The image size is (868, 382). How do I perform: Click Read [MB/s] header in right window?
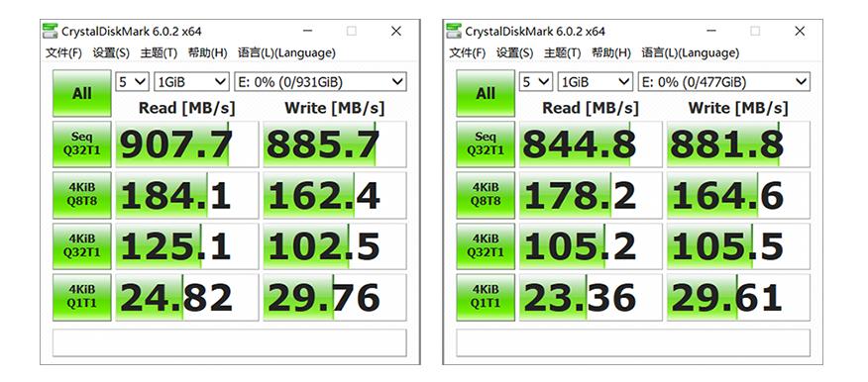(x=591, y=108)
